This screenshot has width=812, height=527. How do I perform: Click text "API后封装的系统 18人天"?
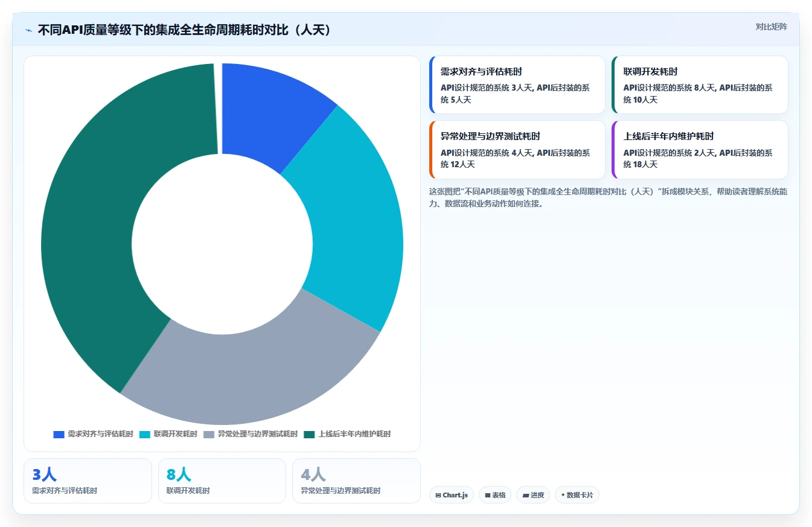(x=698, y=158)
